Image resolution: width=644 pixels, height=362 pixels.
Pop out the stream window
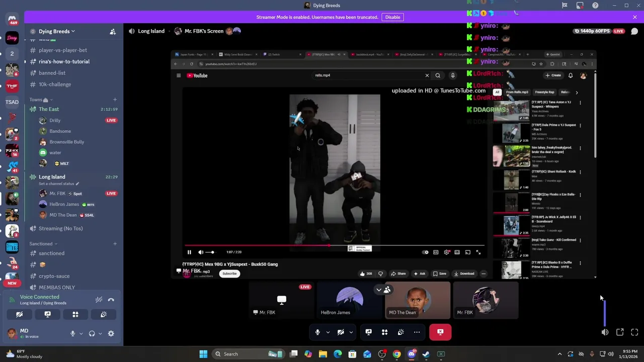(x=620, y=332)
